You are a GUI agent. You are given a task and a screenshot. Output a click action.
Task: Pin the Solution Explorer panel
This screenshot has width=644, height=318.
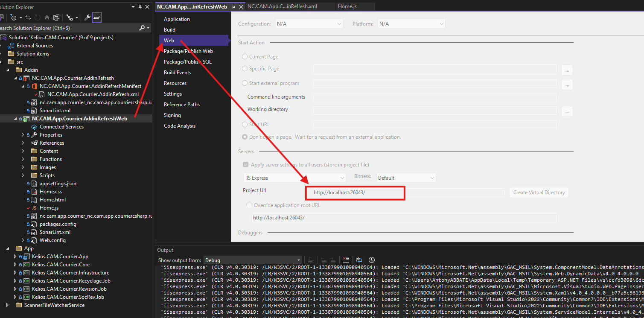[x=140, y=7]
